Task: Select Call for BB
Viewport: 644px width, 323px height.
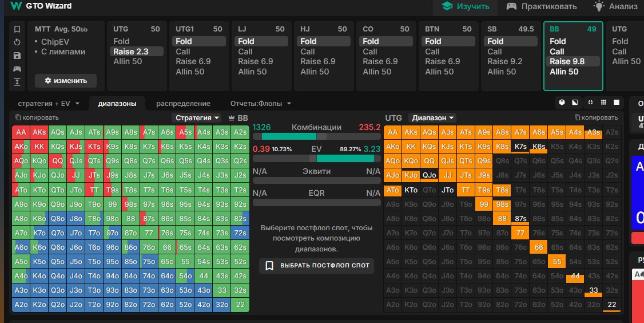Action: pyautogui.click(x=557, y=52)
